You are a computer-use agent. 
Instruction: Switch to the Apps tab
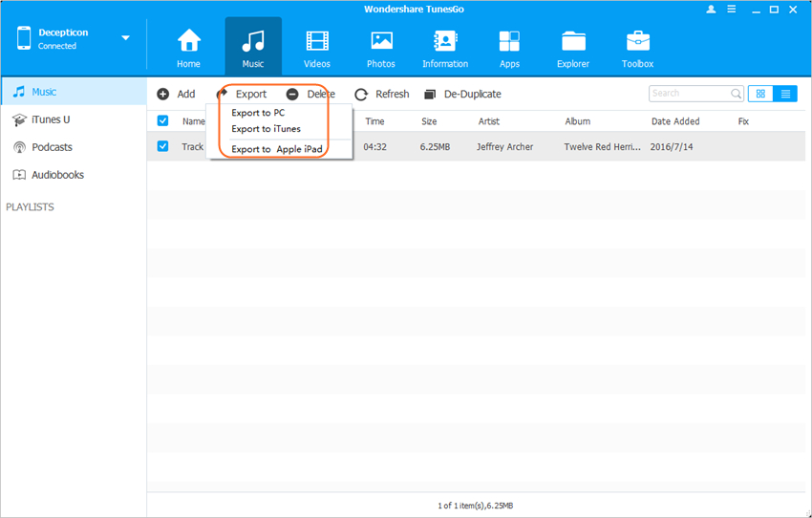coord(509,49)
